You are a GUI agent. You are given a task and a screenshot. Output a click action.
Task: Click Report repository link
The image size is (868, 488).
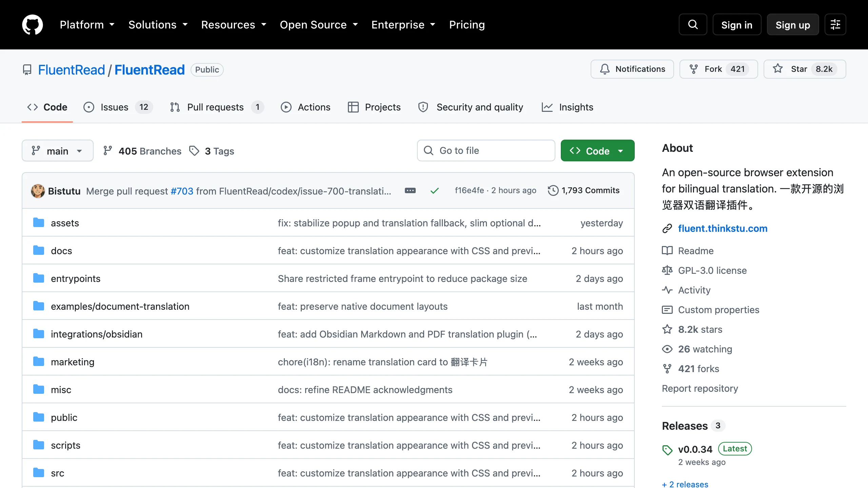700,388
